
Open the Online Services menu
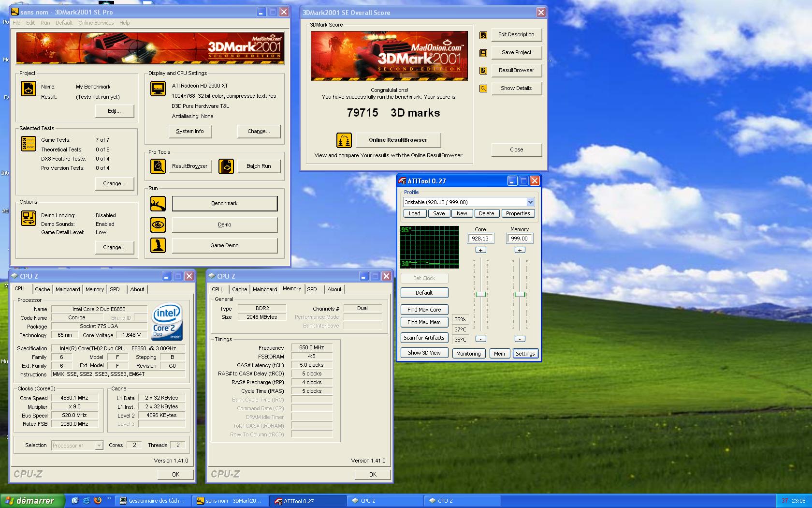click(x=96, y=23)
